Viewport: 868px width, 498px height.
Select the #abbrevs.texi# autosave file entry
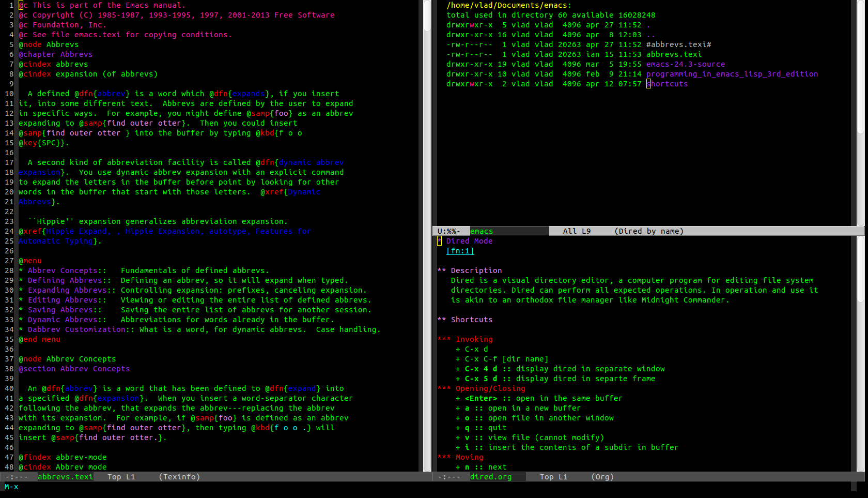[x=678, y=44]
